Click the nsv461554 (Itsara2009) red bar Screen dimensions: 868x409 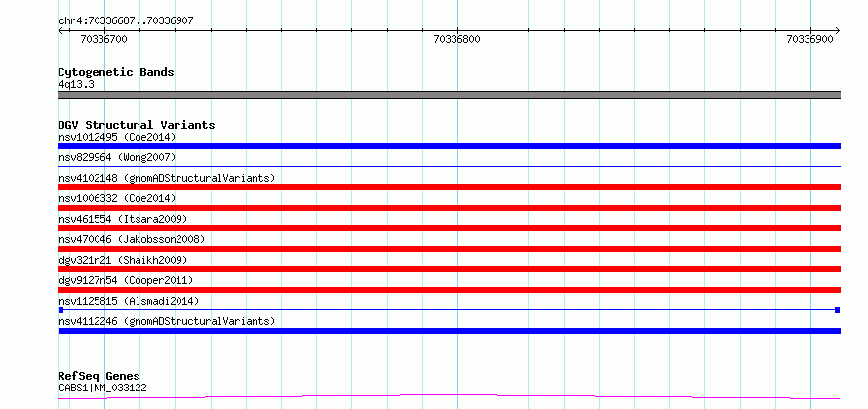(x=449, y=228)
